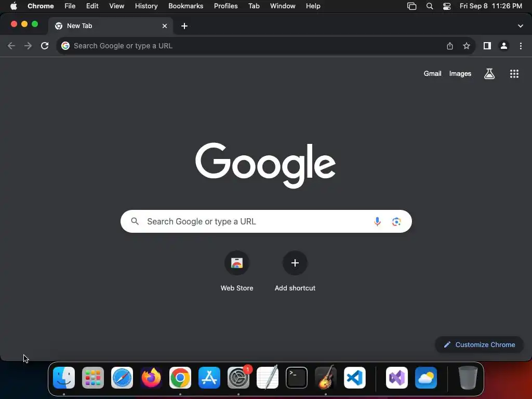Open Google Images link
The image size is (532, 399).
click(460, 74)
